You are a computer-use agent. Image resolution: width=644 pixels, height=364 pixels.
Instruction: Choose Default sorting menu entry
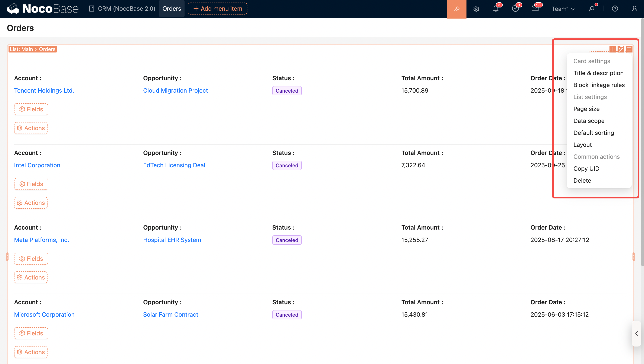pyautogui.click(x=593, y=133)
